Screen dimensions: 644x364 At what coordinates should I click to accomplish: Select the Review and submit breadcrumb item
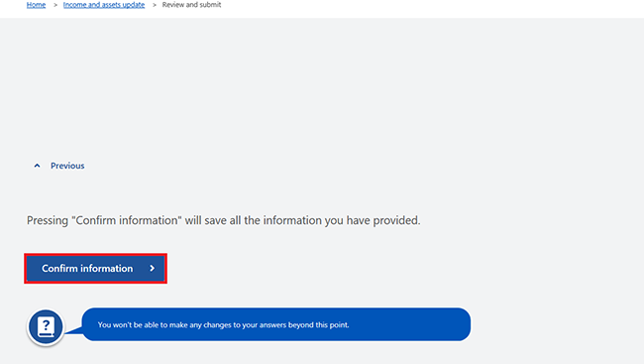(x=191, y=5)
